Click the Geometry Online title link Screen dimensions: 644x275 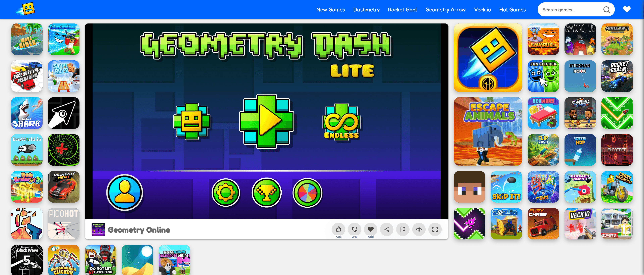point(139,230)
